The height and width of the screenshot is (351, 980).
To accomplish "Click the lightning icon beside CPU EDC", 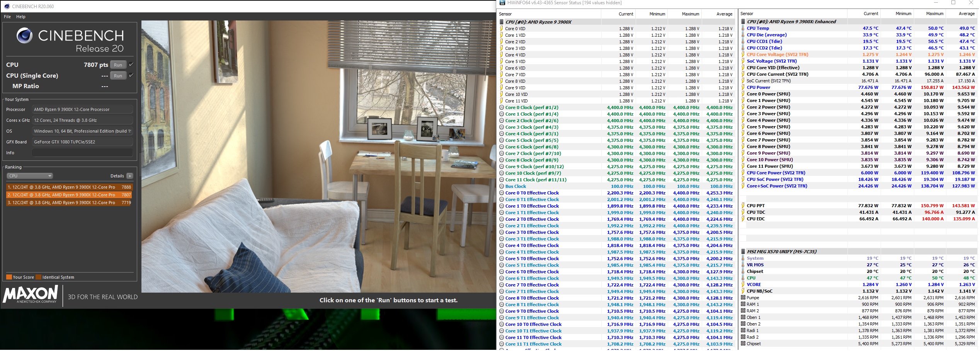I will pos(743,219).
